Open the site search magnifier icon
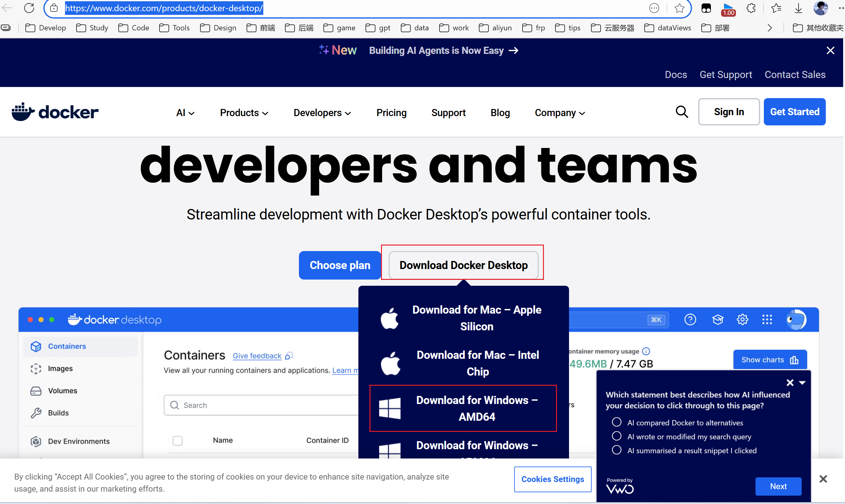Viewport: 845px width, 504px height. click(x=681, y=112)
